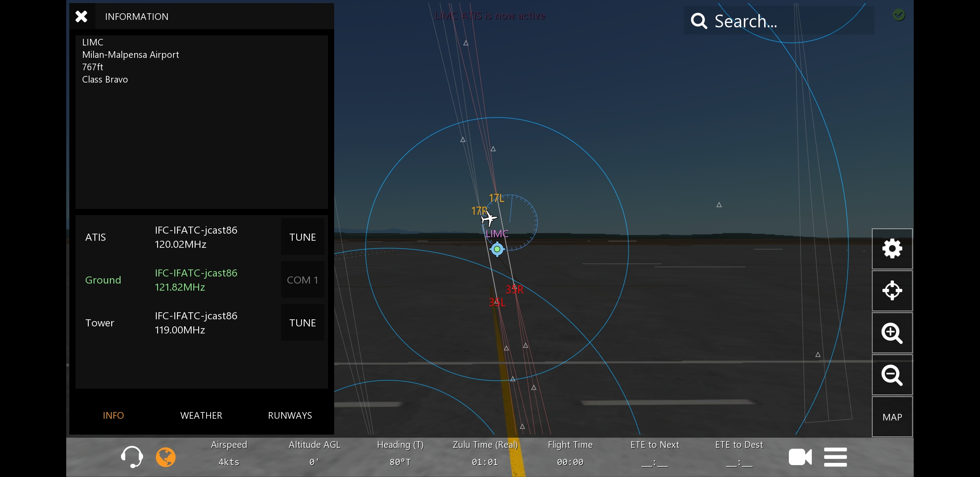Image resolution: width=980 pixels, height=477 pixels.
Task: Open ATC headset icon
Action: [132, 457]
